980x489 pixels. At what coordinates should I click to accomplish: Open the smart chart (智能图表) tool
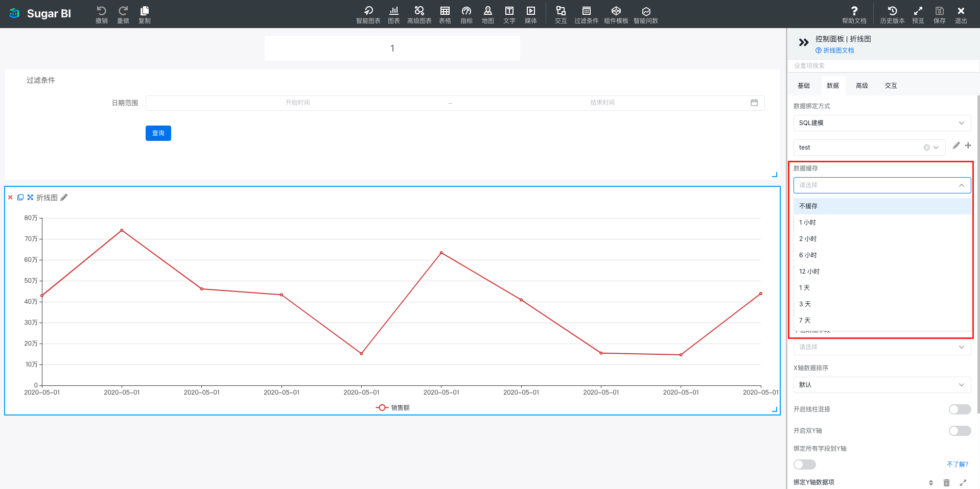(x=368, y=14)
